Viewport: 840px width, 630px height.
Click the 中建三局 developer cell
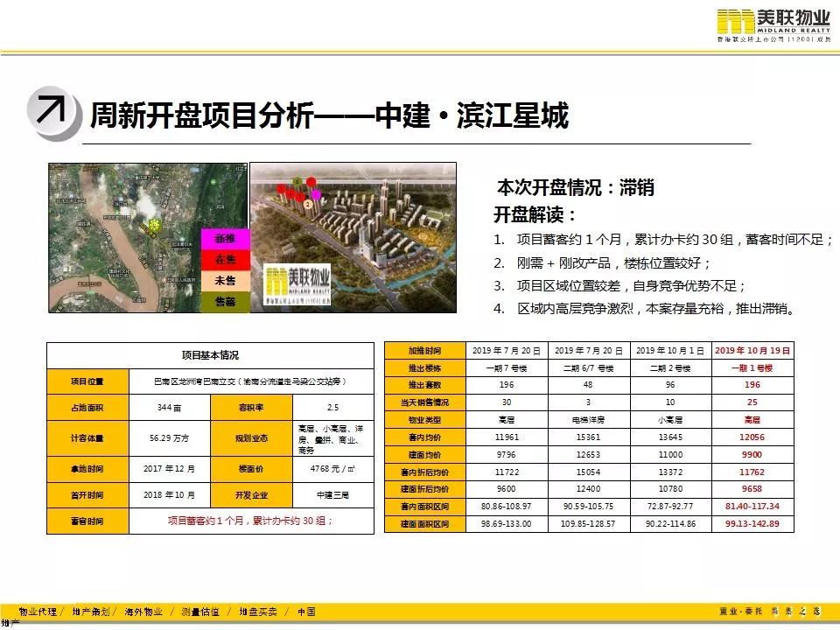(333, 495)
